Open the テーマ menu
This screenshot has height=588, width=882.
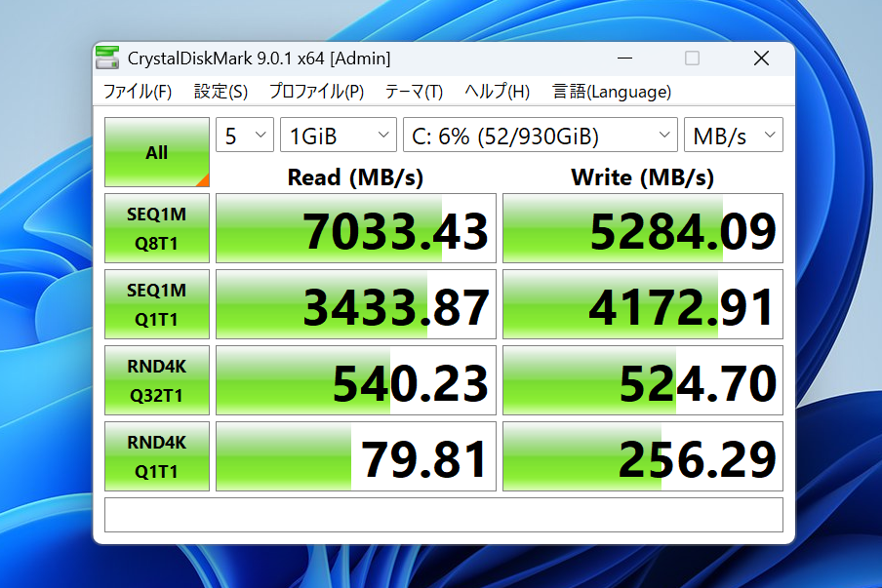point(415,92)
